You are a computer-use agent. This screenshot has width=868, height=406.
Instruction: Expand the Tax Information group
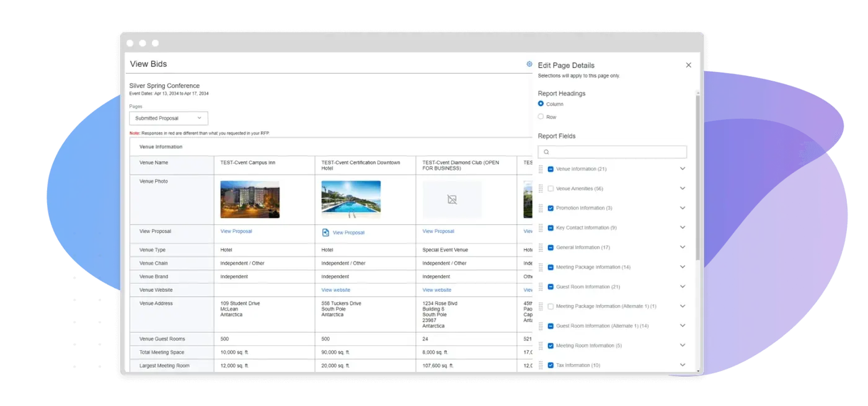[683, 365]
